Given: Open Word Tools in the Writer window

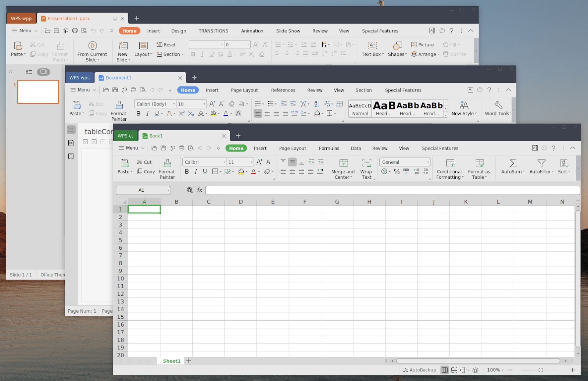Looking at the screenshot, I should [x=497, y=108].
